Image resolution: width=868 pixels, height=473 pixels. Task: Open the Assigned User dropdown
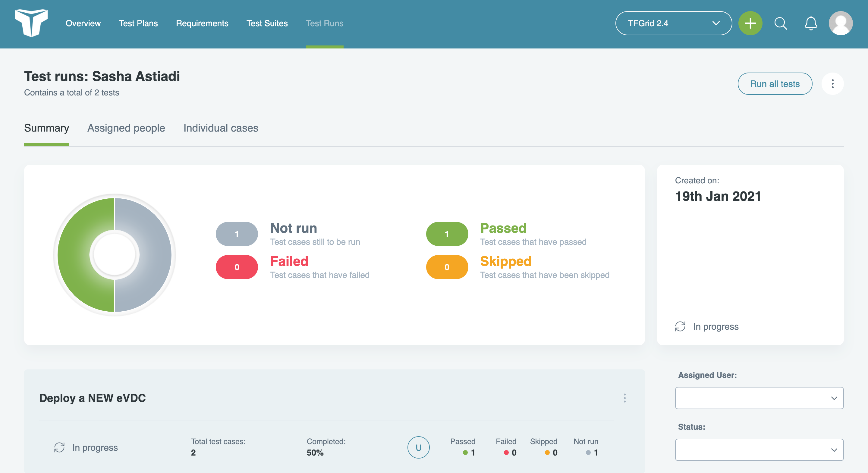(759, 398)
